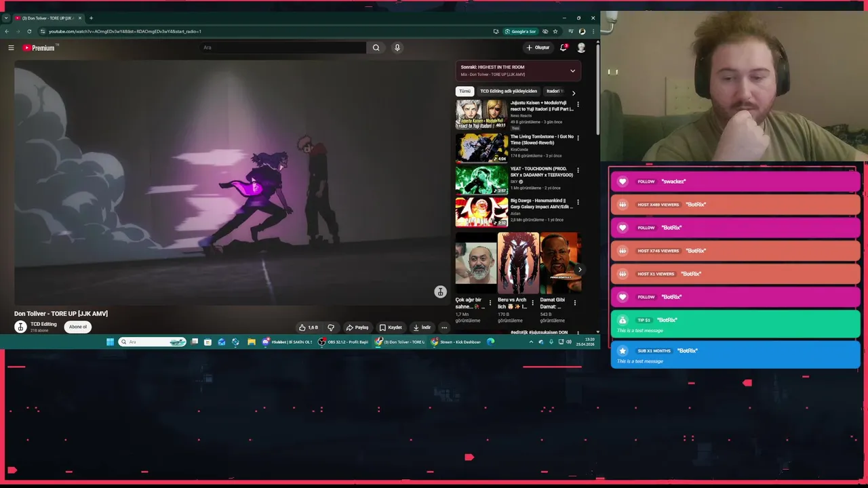Switch to OBS 32.1.2 taskbar window
The height and width of the screenshot is (488, 868).
(x=343, y=342)
